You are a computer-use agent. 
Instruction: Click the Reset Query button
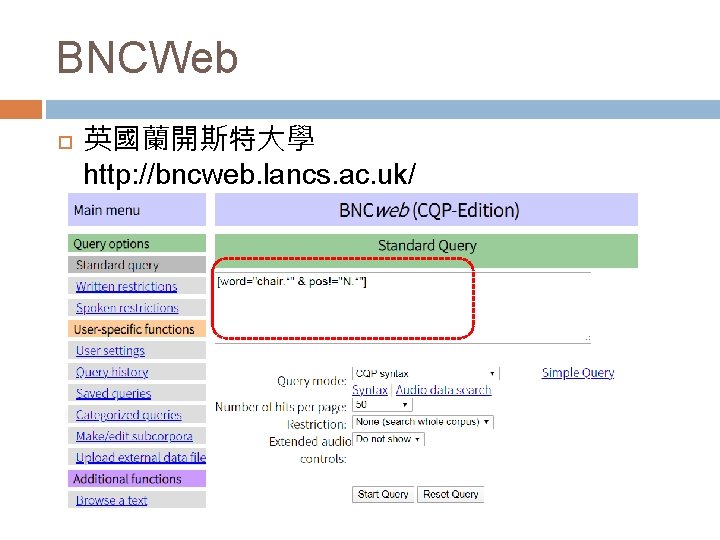pyautogui.click(x=450, y=494)
